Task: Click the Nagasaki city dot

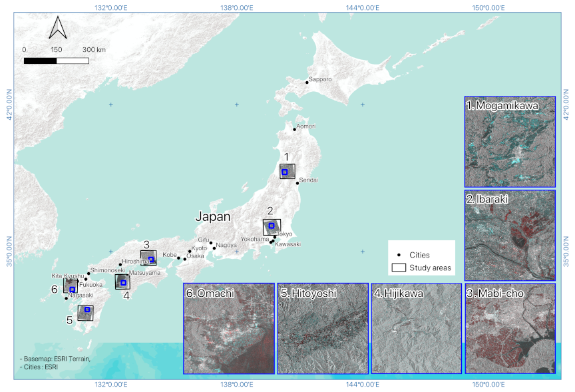Action: [66, 298]
